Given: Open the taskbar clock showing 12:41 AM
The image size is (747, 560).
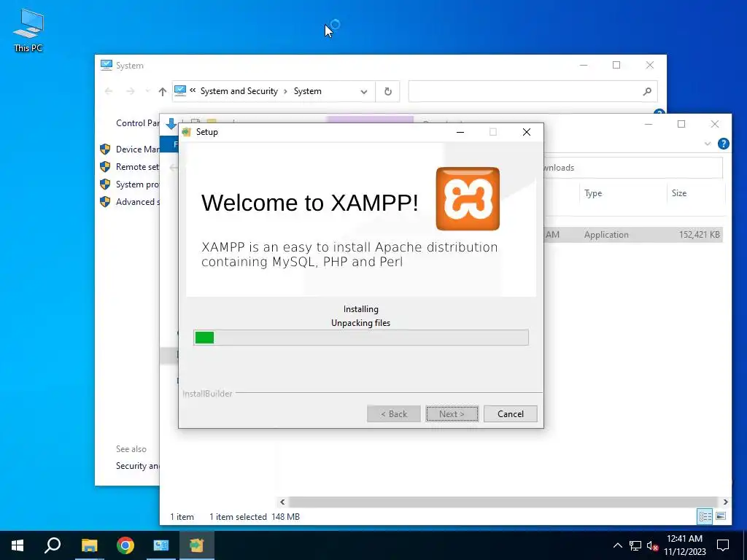Looking at the screenshot, I should pos(684,545).
